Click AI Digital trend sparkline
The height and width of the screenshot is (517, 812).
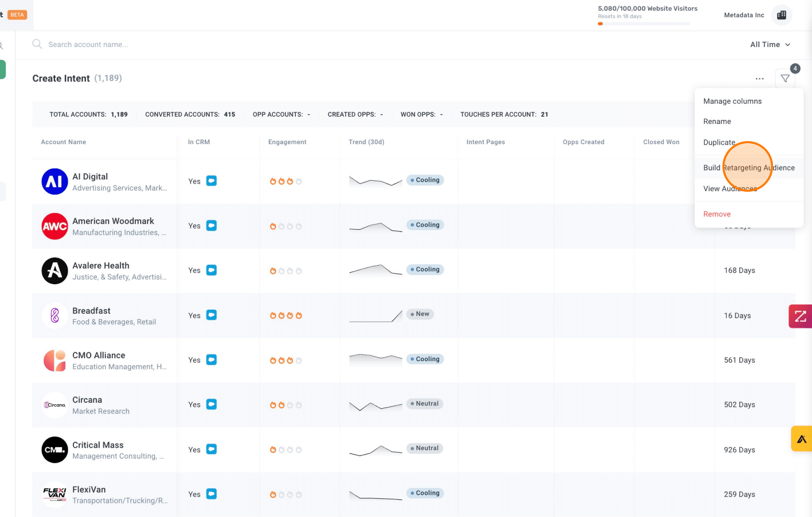(375, 181)
